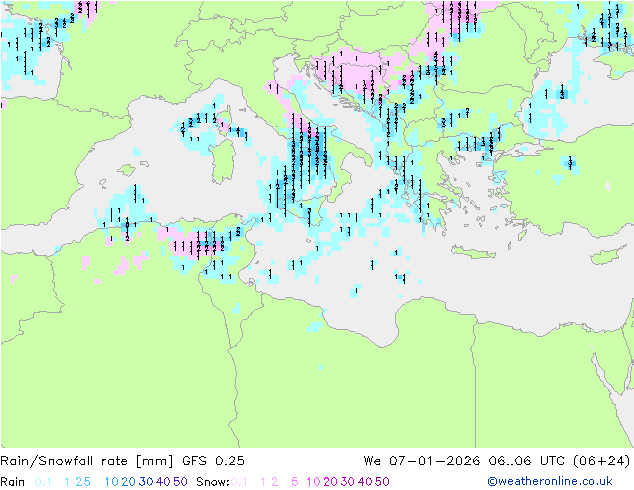Click the island of Sardinia on the map
Viewport: 634px width, 490px height.
pos(223,161)
